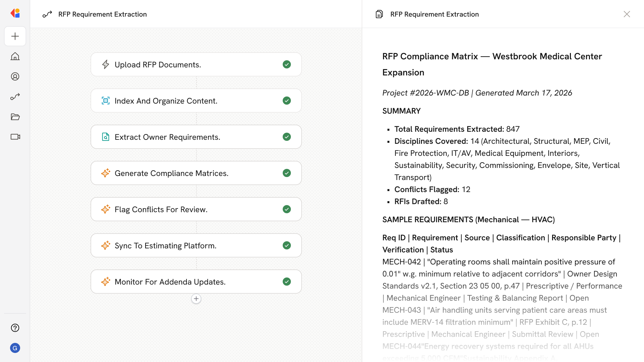Open the video camera icon in sidebar

pos(15,137)
